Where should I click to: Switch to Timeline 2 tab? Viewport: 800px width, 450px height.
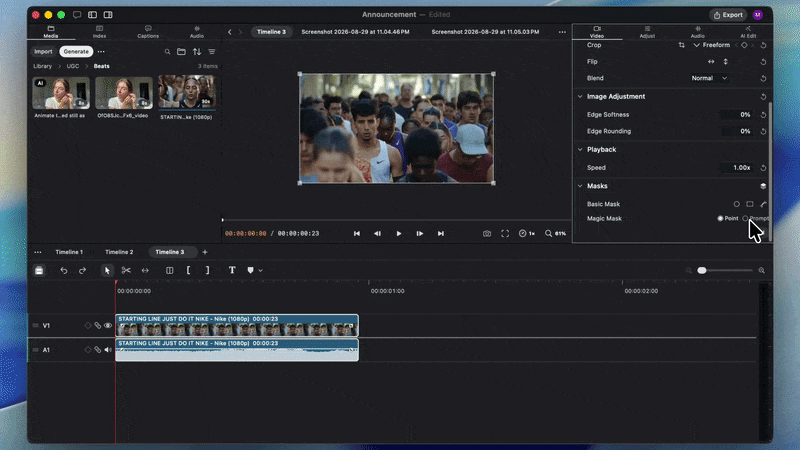(x=119, y=252)
